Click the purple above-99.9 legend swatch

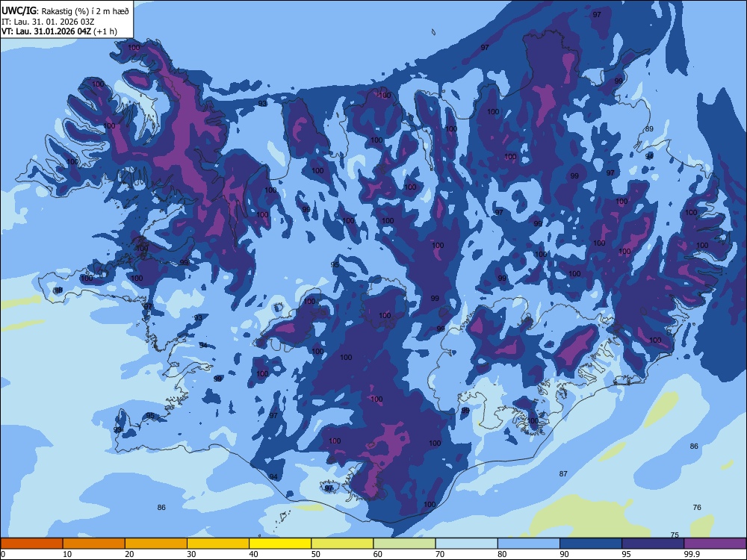click(x=715, y=544)
